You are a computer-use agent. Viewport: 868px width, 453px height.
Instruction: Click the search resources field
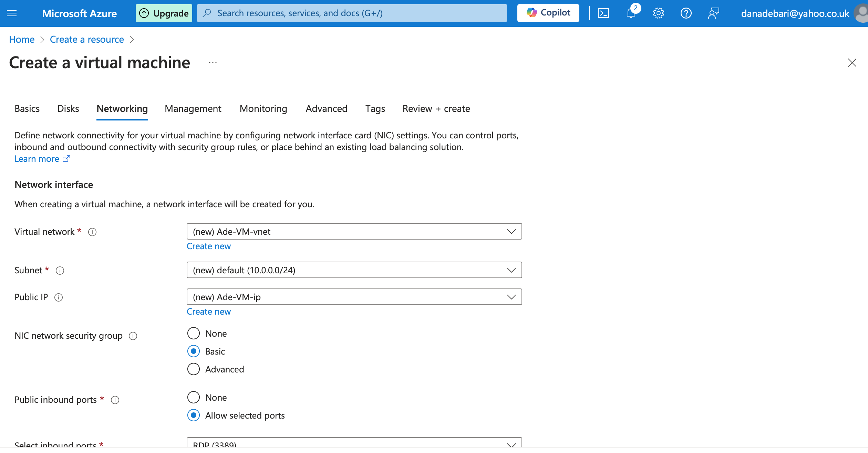click(x=351, y=13)
